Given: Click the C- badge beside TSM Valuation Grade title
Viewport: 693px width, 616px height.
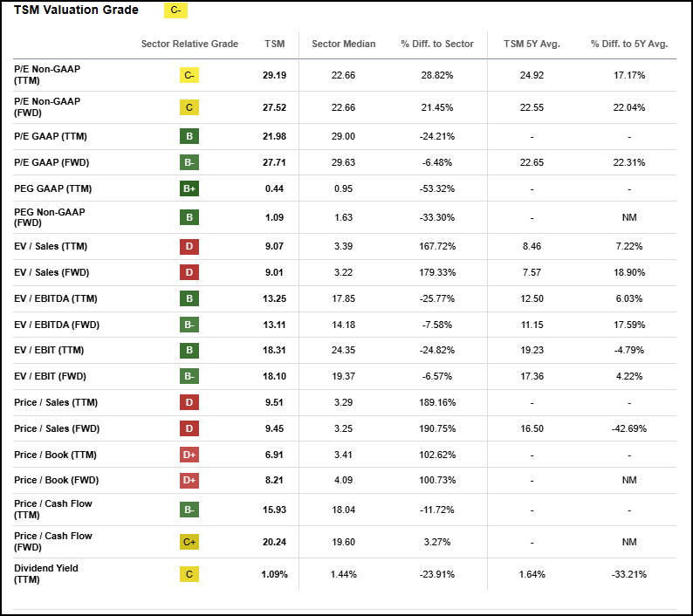Looking at the screenshot, I should tap(175, 10).
